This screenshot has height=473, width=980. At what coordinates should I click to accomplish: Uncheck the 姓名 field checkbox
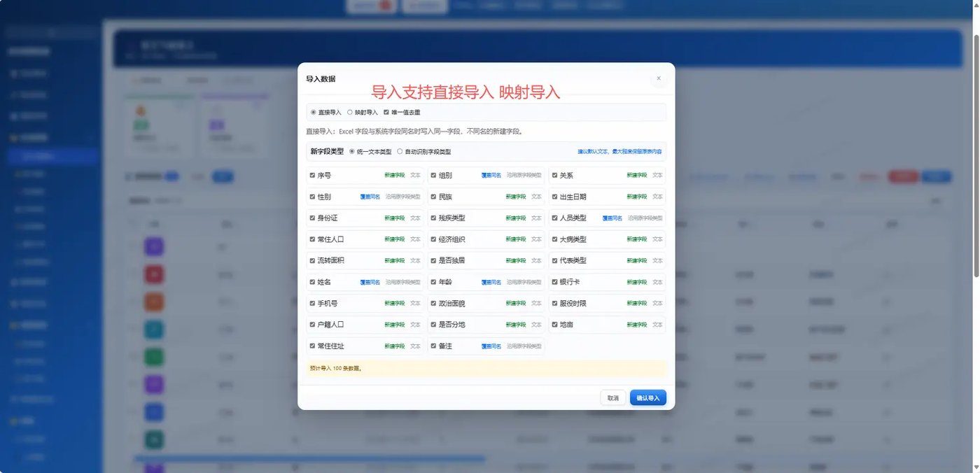pos(312,282)
